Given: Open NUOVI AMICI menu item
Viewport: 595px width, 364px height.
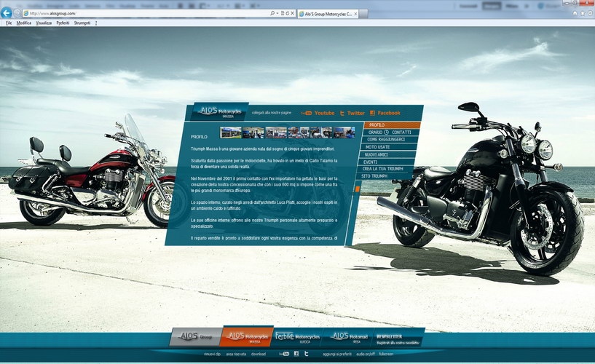Looking at the screenshot, I should (377, 154).
